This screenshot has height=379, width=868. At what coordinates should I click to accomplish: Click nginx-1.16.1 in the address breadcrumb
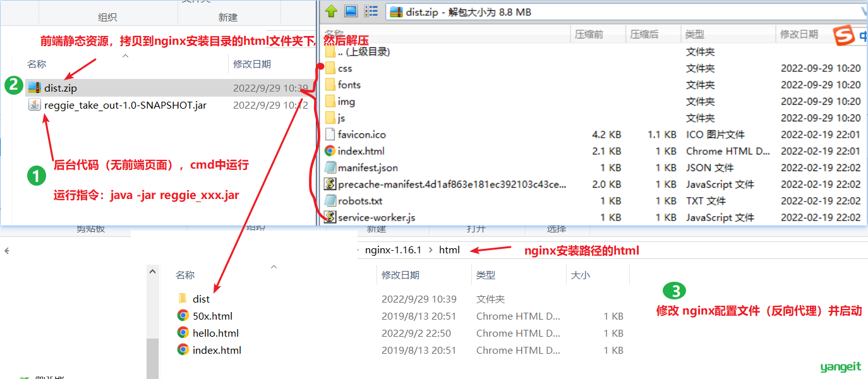coord(393,250)
